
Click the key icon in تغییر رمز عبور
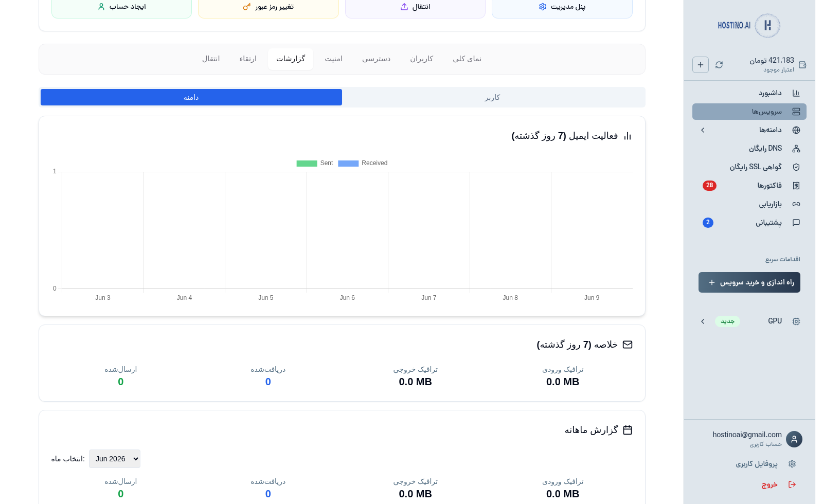pyautogui.click(x=247, y=7)
